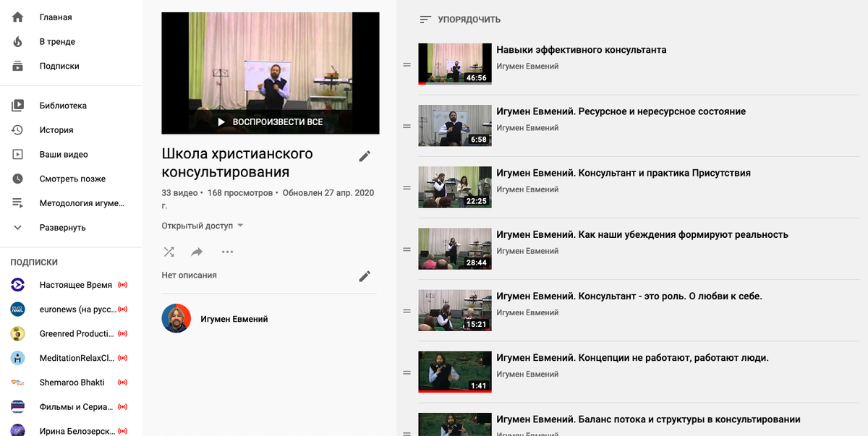Grab drag handle of практика Присутствия row
This screenshot has height=436, width=868.
click(x=407, y=188)
